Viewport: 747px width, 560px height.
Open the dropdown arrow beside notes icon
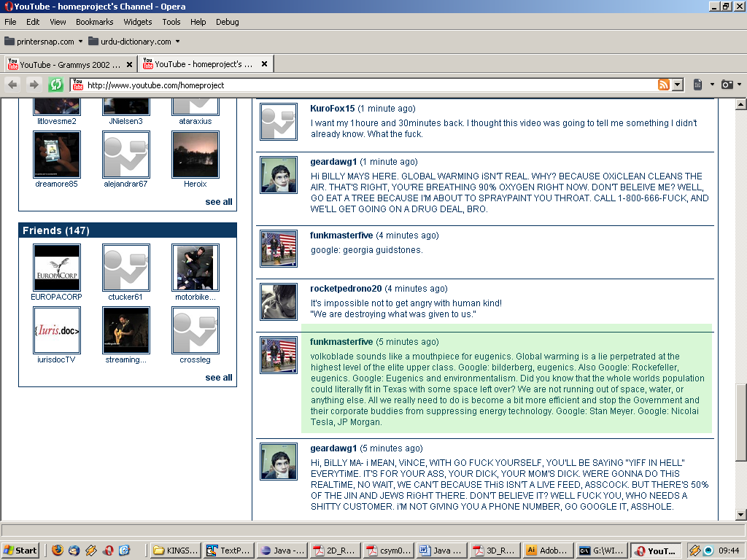712,85
